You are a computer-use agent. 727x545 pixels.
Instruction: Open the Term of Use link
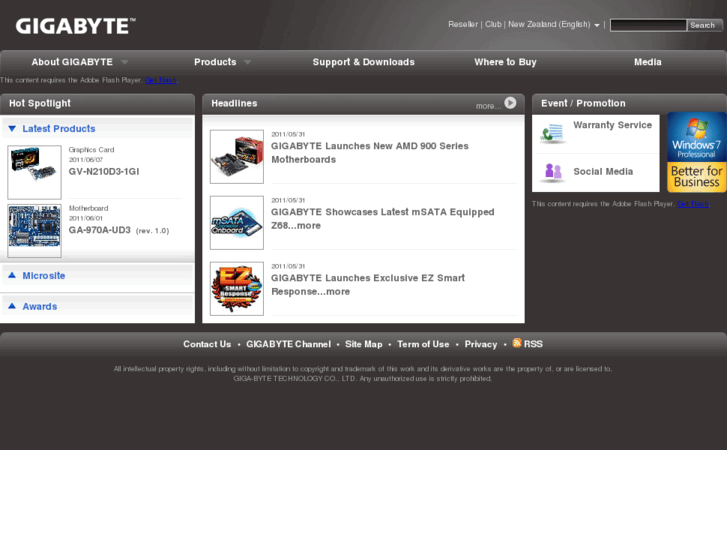(423, 344)
